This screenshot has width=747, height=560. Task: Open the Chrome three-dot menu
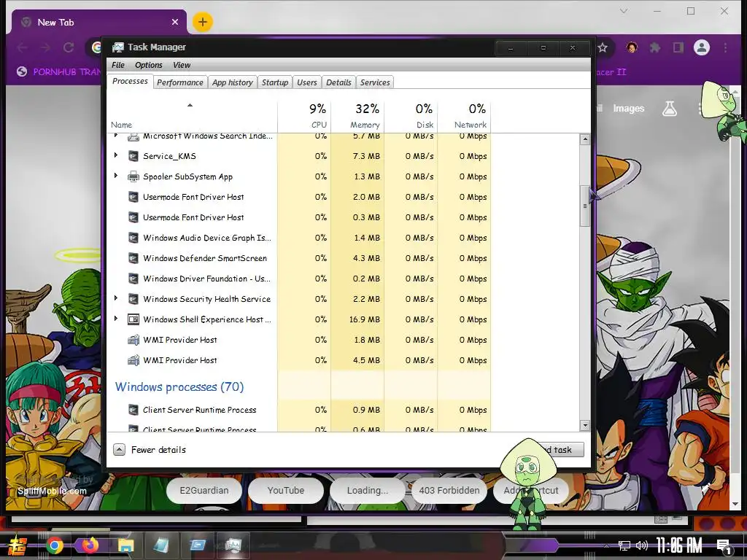725,47
